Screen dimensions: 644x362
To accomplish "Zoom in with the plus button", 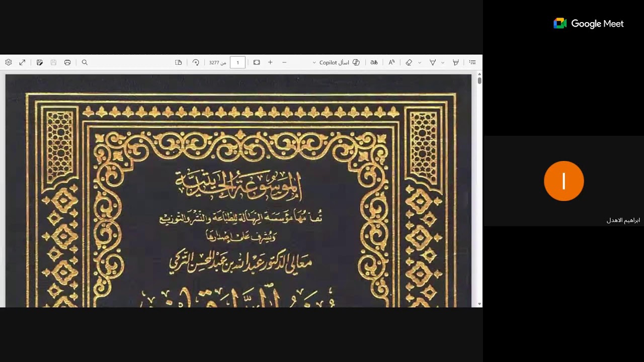I will click(x=270, y=62).
